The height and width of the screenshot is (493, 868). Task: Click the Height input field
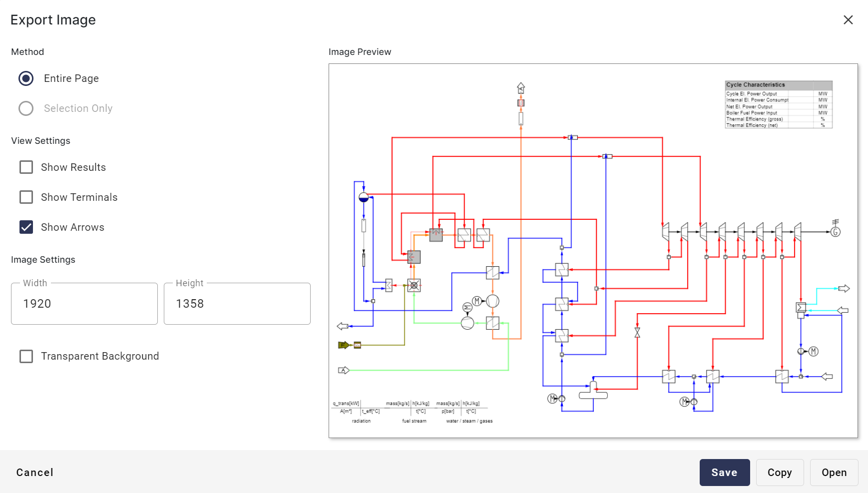tap(237, 304)
